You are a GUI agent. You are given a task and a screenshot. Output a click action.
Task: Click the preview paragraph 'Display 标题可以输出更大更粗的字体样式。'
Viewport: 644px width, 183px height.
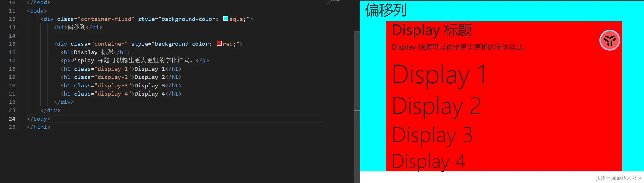pos(459,47)
